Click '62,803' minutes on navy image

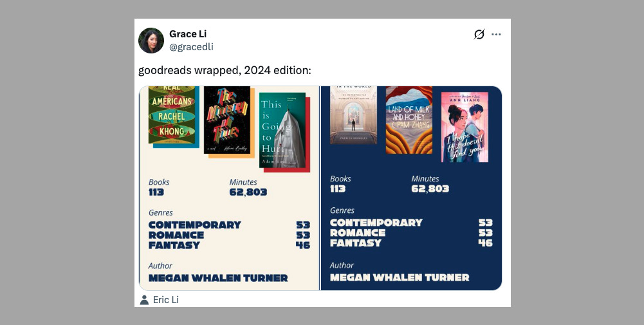pos(430,189)
